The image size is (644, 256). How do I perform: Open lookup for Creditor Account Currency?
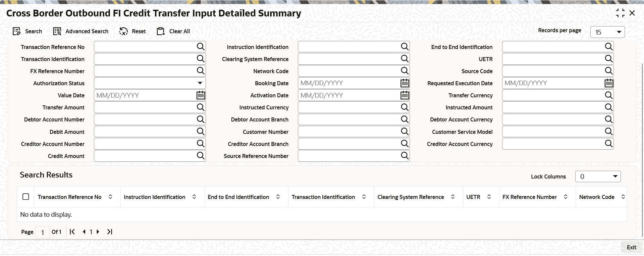609,144
